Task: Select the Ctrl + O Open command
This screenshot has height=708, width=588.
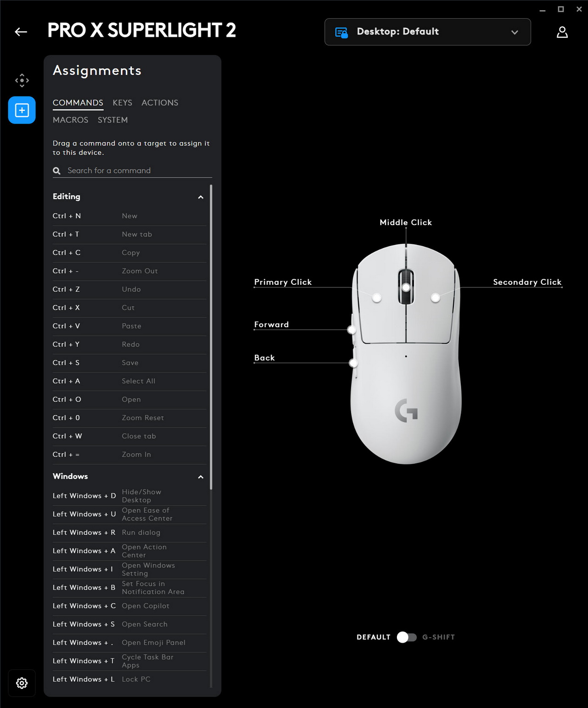Action: 130,400
